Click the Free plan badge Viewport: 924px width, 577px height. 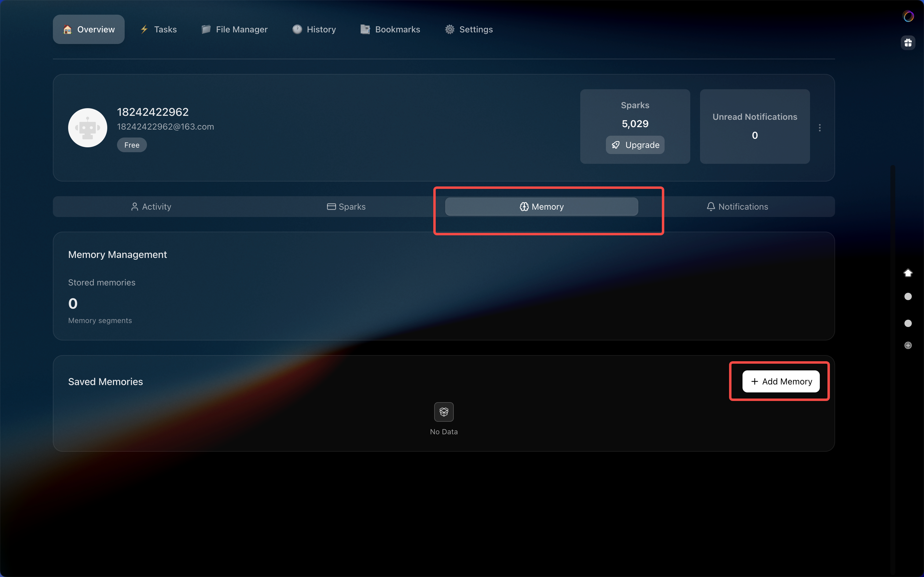pos(132,145)
